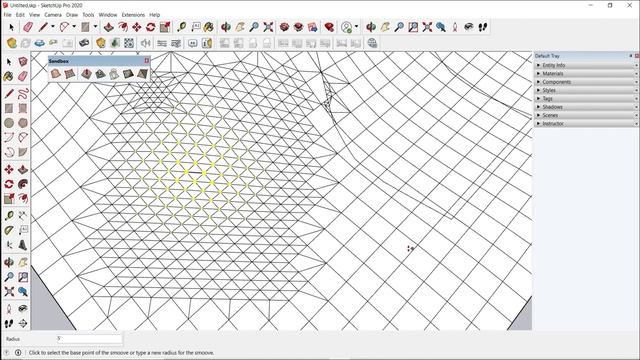Choose the From Contours sandbox tool

click(56, 74)
